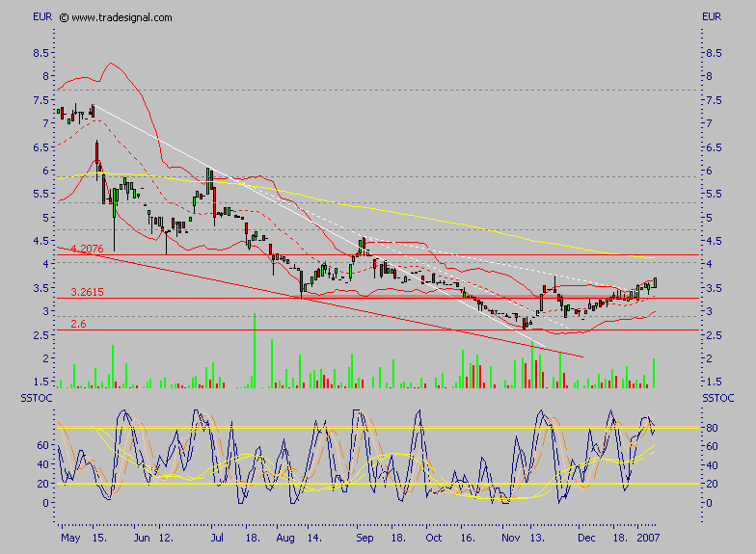Click the 7 value on the right price axis
The height and width of the screenshot is (554, 756).
click(x=710, y=123)
